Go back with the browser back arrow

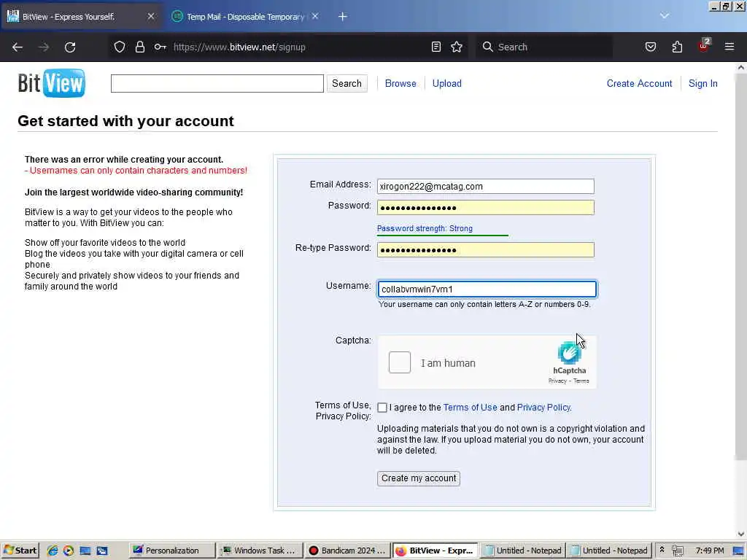click(18, 47)
